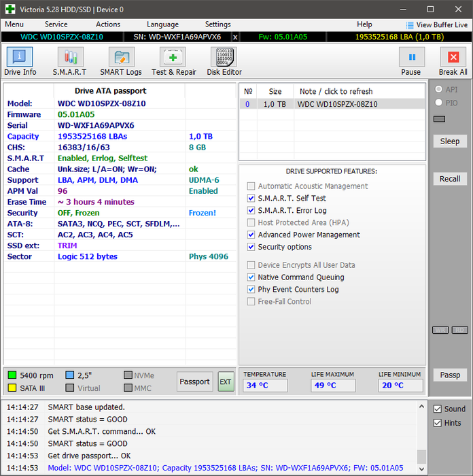
Task: Click the blue 2,5" form factor indicator
Action: (x=70, y=375)
